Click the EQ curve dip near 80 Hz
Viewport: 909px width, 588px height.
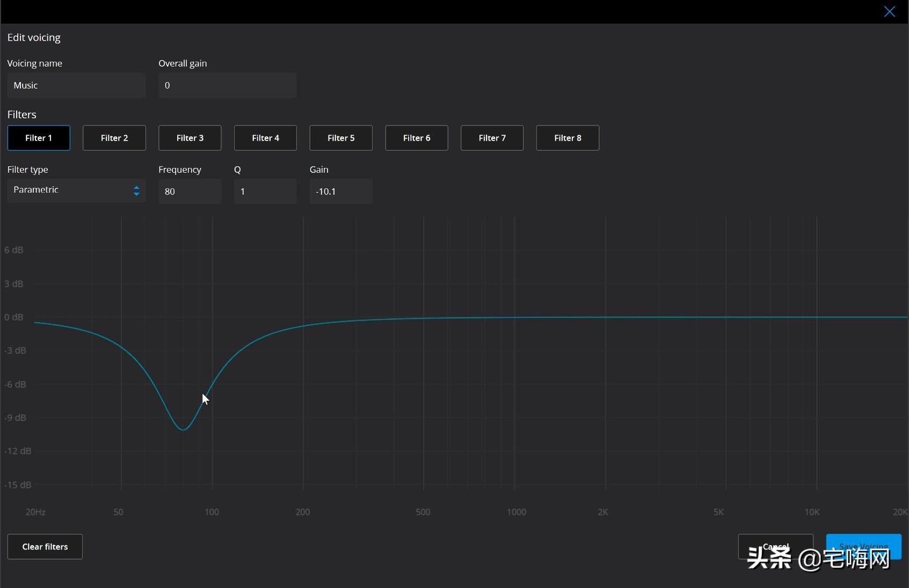183,429
